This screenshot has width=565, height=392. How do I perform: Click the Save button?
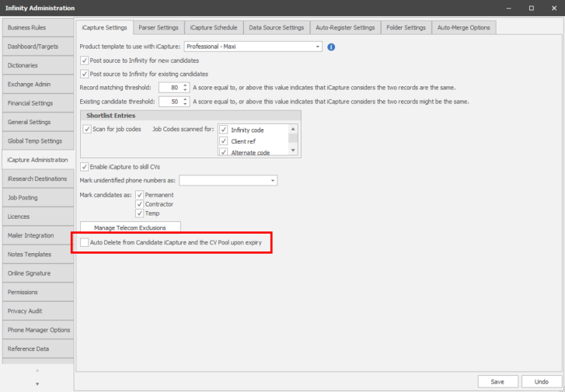click(497, 381)
